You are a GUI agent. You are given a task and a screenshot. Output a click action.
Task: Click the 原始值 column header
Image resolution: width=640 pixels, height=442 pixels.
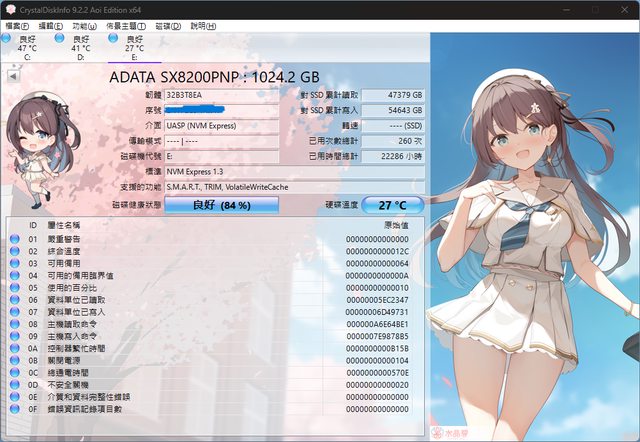[x=395, y=227]
